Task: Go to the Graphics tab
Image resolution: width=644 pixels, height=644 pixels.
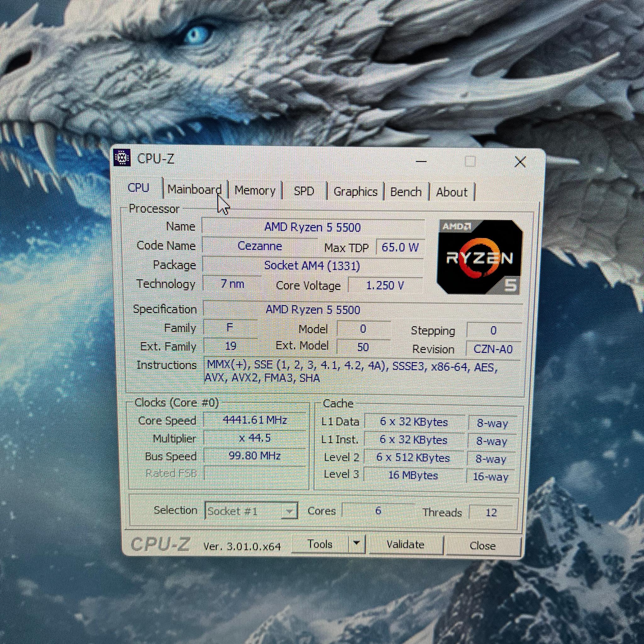Action: tap(355, 192)
